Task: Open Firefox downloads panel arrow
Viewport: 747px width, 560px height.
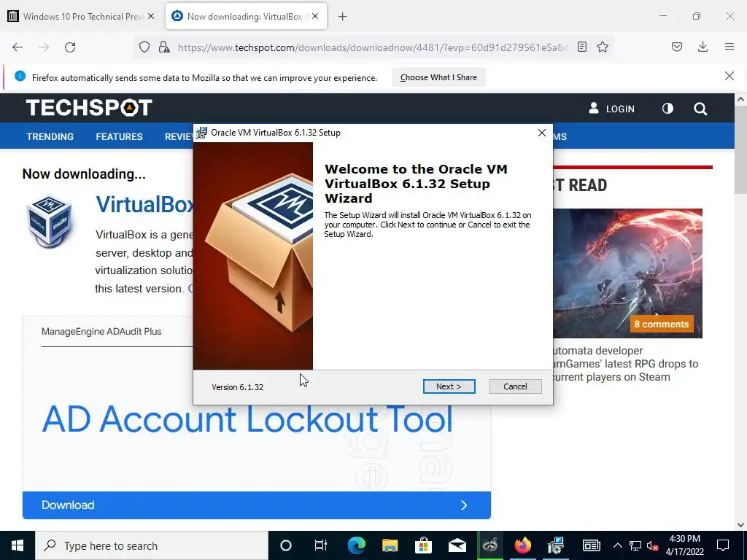Action: click(x=703, y=47)
